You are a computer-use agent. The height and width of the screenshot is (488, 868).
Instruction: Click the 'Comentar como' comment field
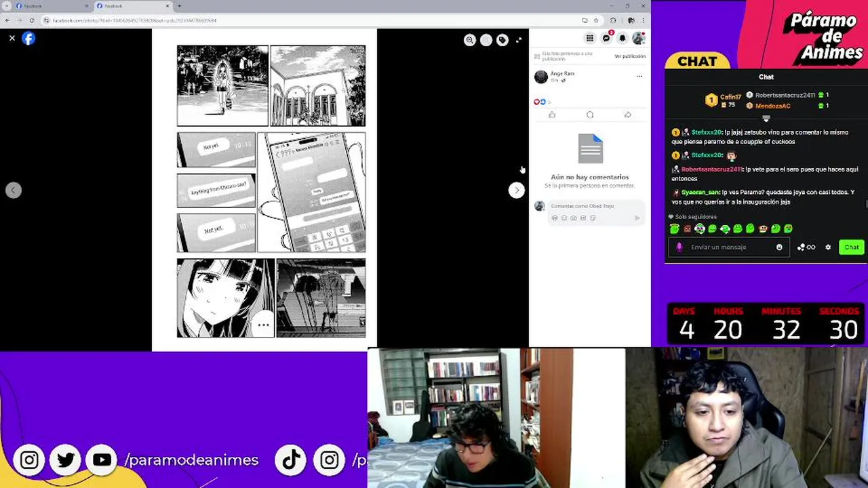pos(595,206)
